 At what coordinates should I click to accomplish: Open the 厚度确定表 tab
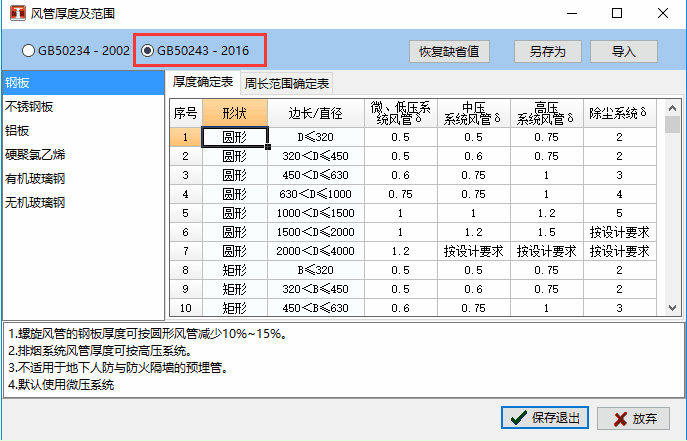tap(203, 82)
